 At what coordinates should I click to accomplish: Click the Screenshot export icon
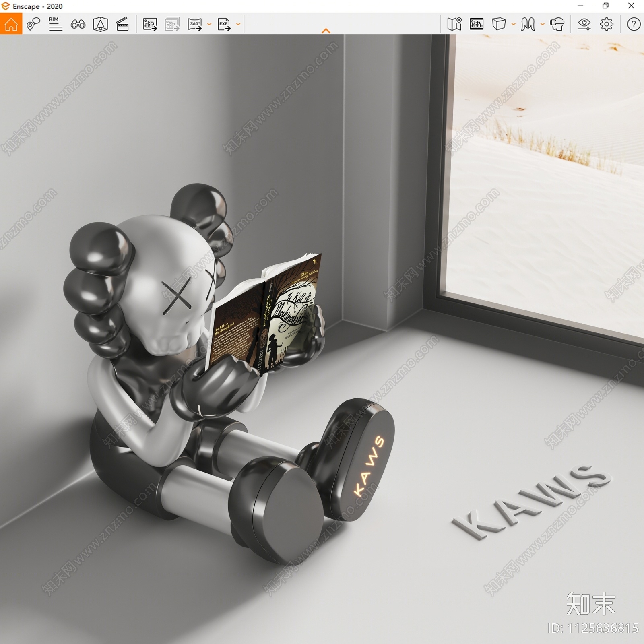click(x=150, y=24)
